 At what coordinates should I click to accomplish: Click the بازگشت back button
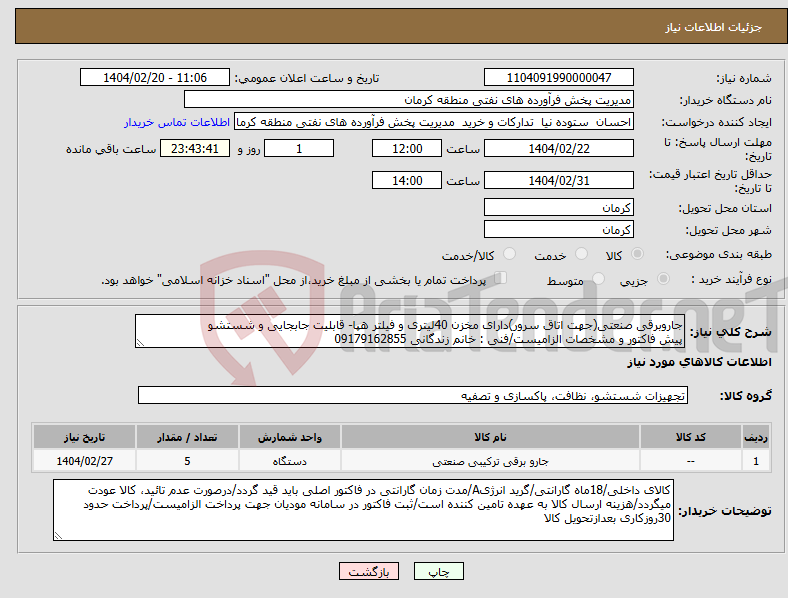[x=369, y=571]
